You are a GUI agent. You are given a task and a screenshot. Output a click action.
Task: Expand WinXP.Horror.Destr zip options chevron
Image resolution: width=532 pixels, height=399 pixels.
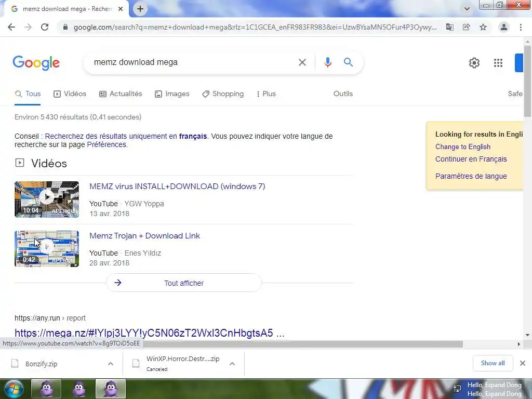pos(232,364)
